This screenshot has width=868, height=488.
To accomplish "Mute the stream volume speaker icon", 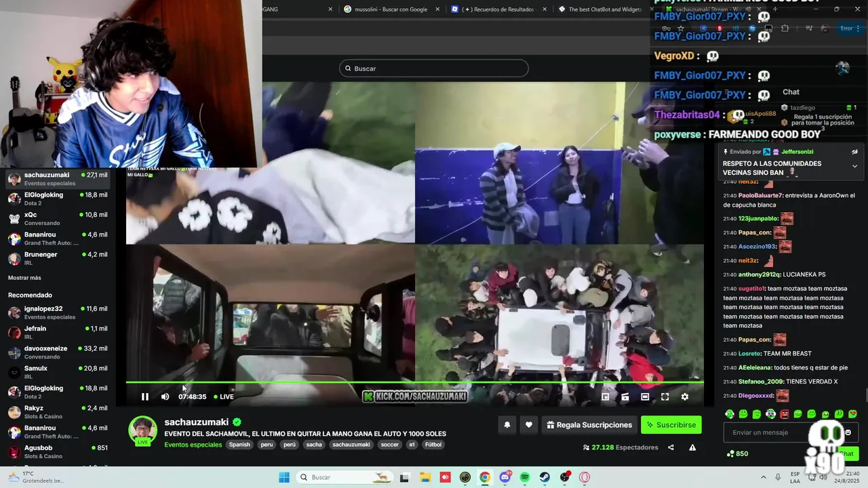I will pyautogui.click(x=165, y=396).
